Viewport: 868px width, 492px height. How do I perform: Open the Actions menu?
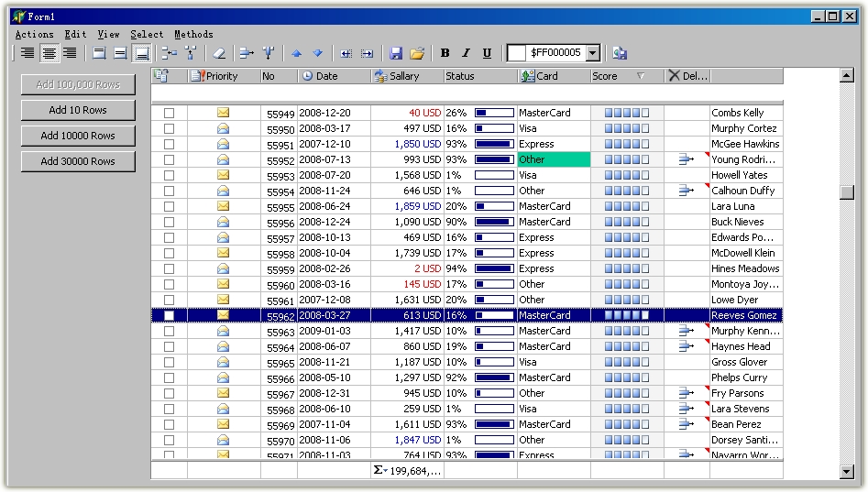(x=34, y=34)
